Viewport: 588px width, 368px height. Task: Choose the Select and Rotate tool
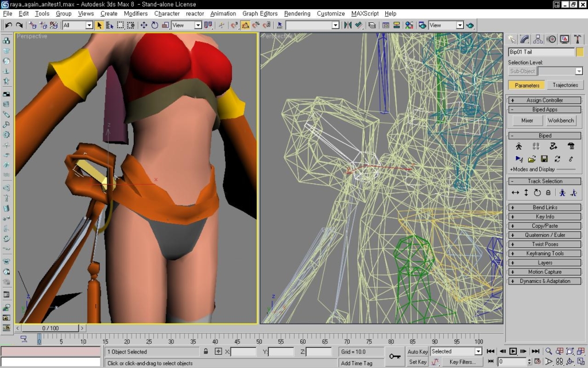[x=154, y=25]
